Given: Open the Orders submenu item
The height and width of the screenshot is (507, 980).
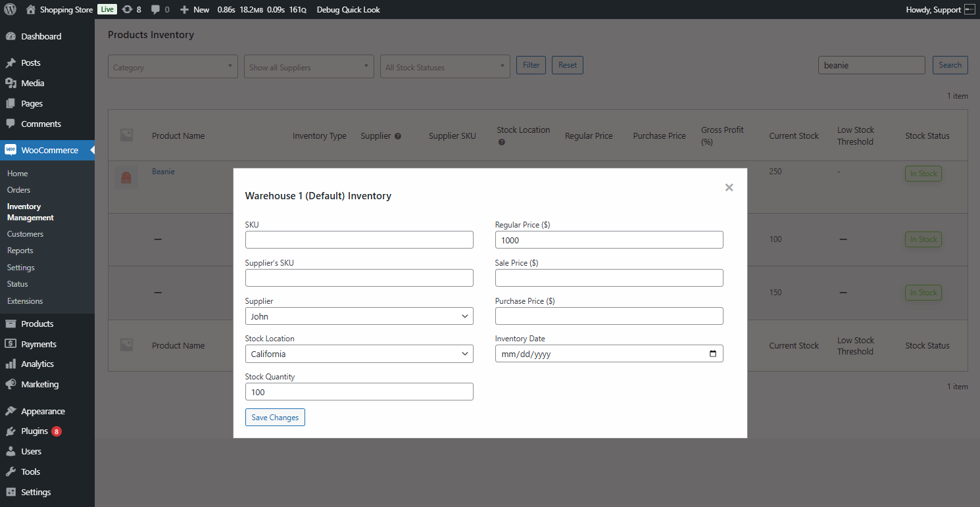Looking at the screenshot, I should point(19,190).
